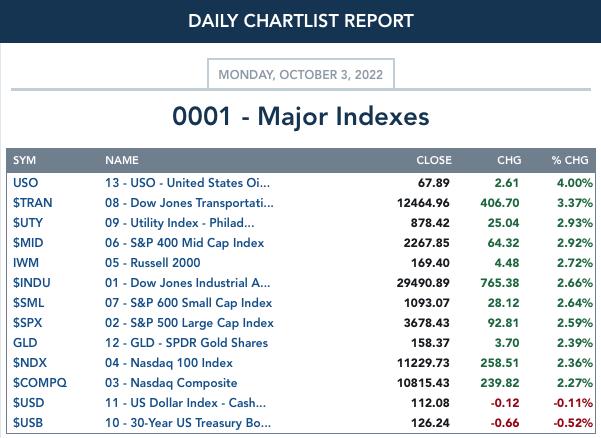Click the $UTY symbol link
This screenshot has width=601, height=438.
tap(28, 223)
